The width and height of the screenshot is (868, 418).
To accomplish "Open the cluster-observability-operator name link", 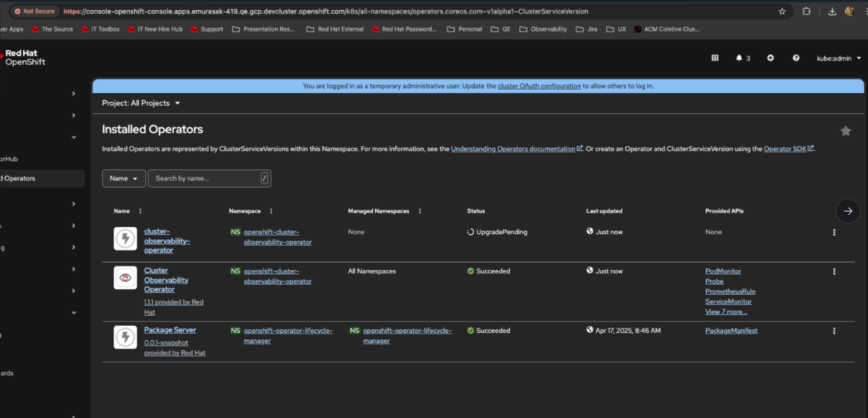I will (167, 241).
